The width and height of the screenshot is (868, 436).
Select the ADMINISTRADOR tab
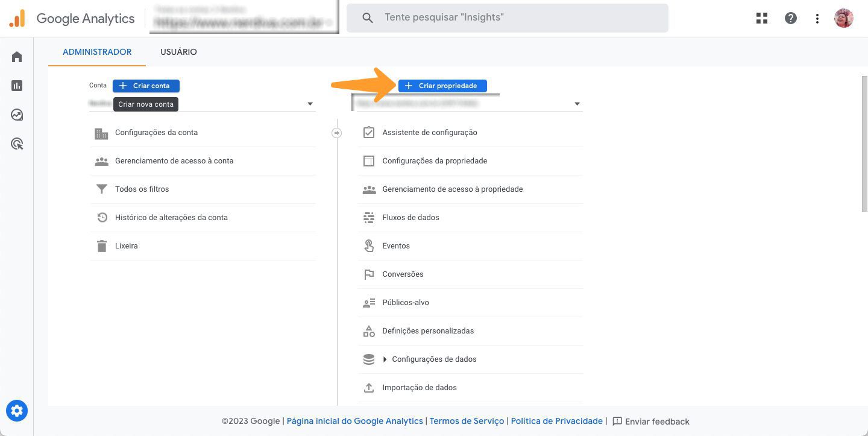coord(97,52)
